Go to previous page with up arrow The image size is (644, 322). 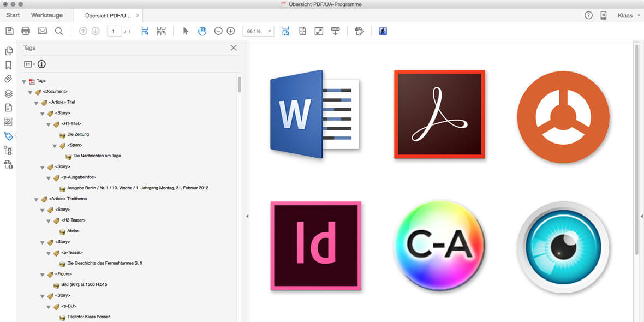pos(83,31)
